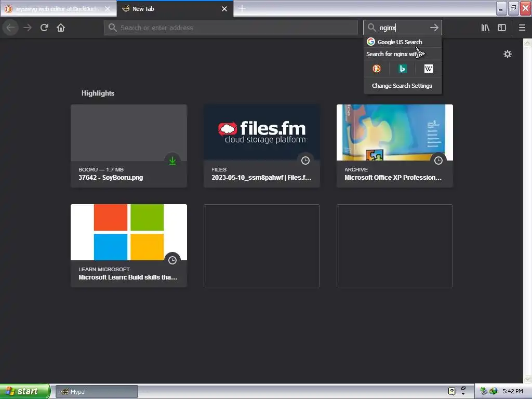Select the Google US Search suggestion
The height and width of the screenshot is (399, 532).
pyautogui.click(x=403, y=42)
